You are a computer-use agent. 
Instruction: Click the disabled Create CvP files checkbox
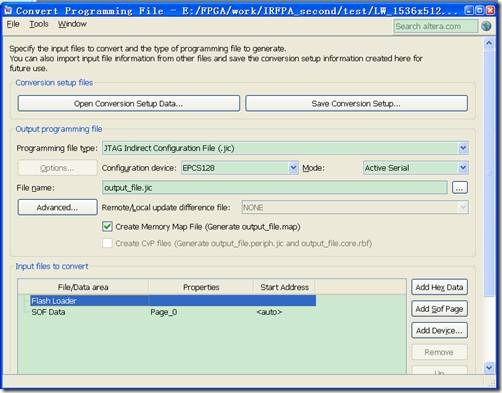pos(107,243)
